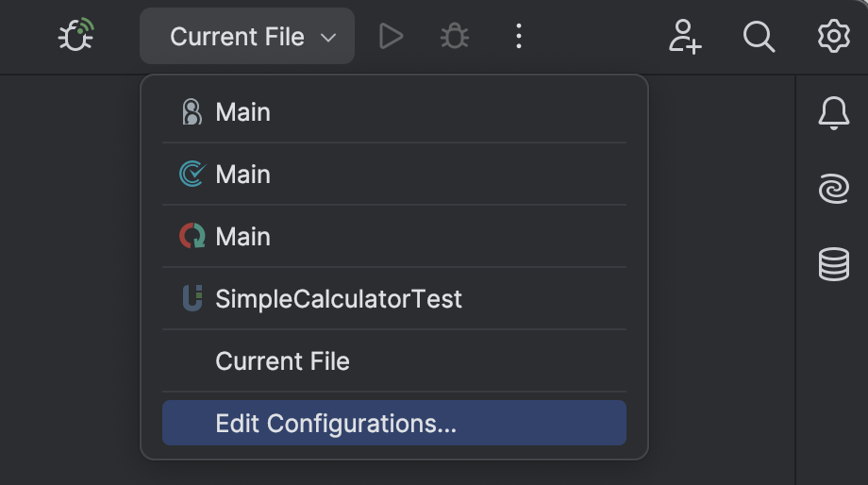Screen dimensions: 868x485
Task: Choose the Main configuration with teal checkmark icon
Action: (394, 175)
